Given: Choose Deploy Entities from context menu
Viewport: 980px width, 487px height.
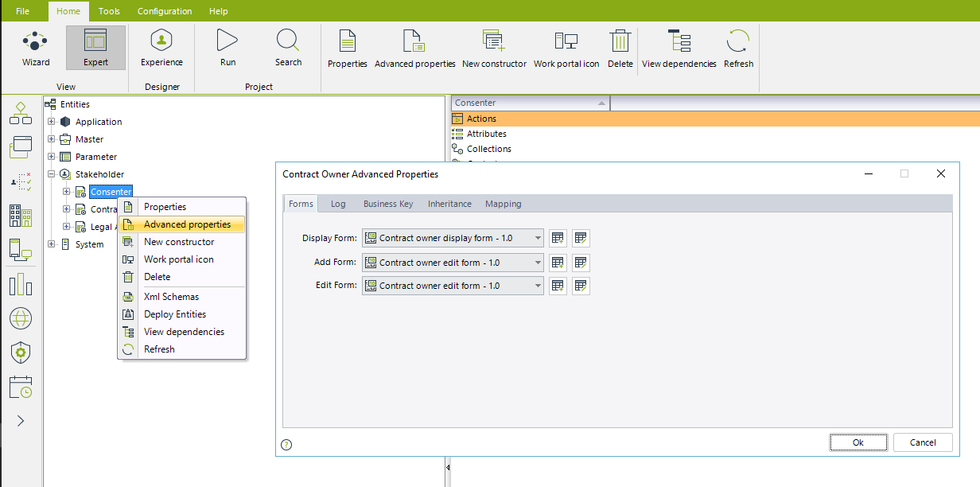Looking at the screenshot, I should tap(181, 314).
